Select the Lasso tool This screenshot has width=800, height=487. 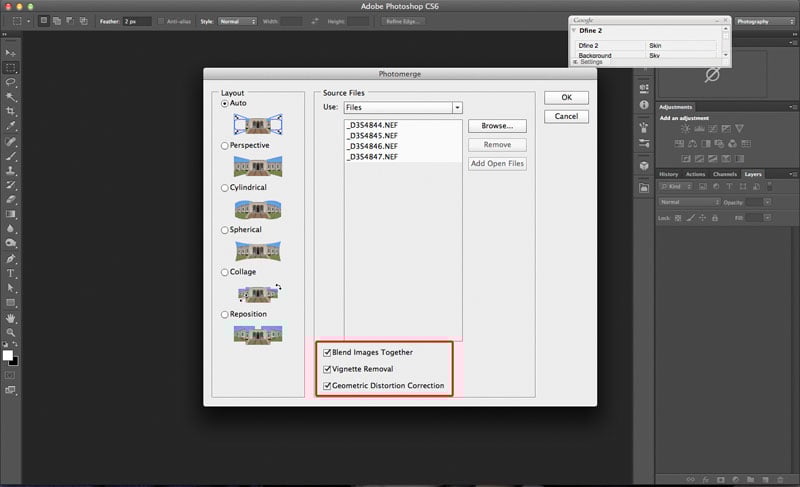pyautogui.click(x=10, y=82)
